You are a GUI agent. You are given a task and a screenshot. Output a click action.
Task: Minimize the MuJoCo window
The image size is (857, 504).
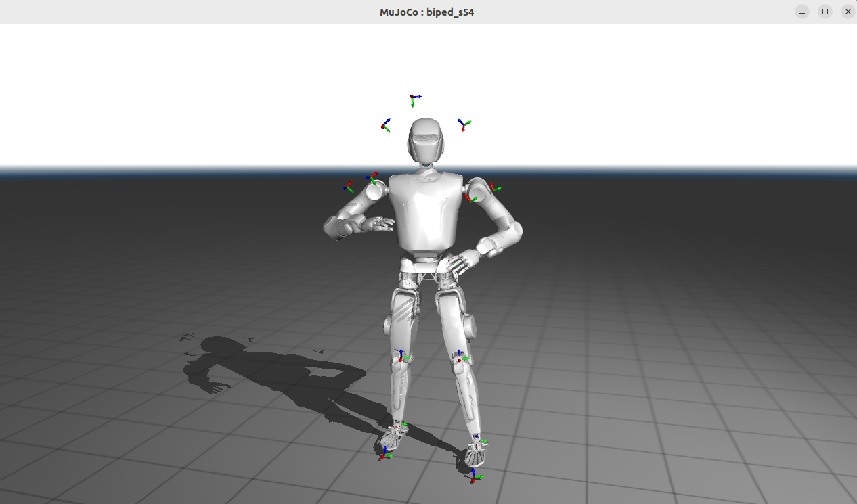[802, 12]
